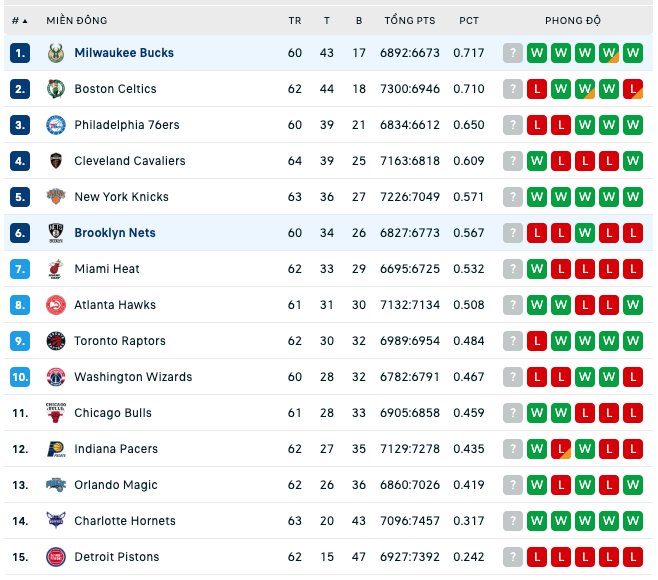Click the Brooklyn Nets logo icon
This screenshot has height=580, width=658.
tap(55, 233)
